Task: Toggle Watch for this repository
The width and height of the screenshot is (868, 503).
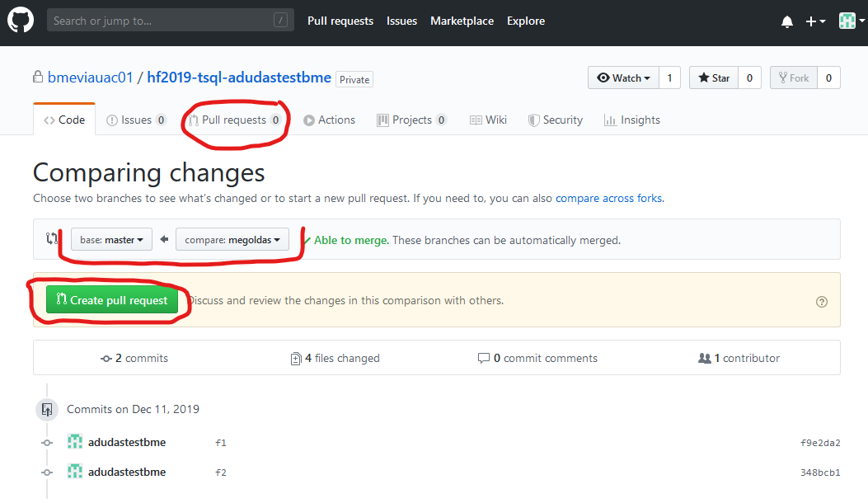Action: 622,78
